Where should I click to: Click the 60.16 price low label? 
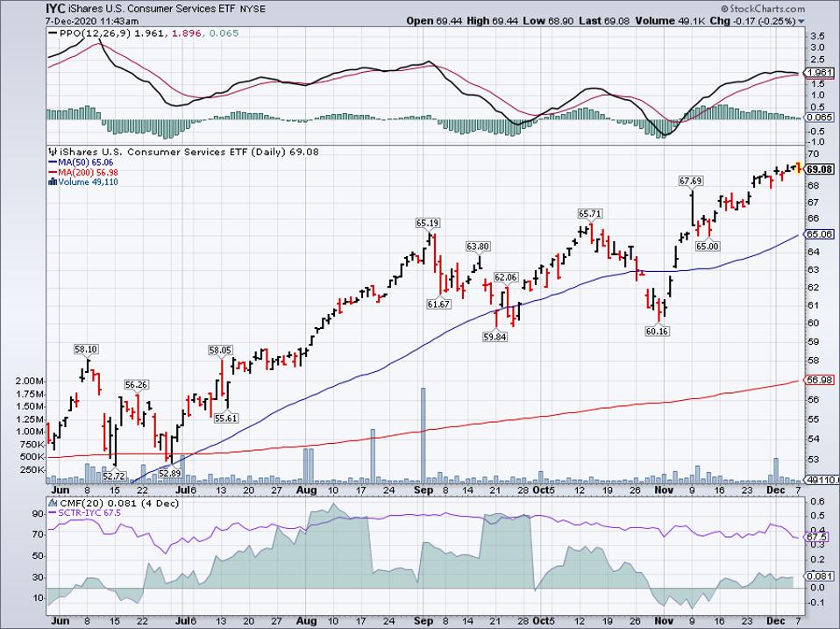(x=658, y=331)
